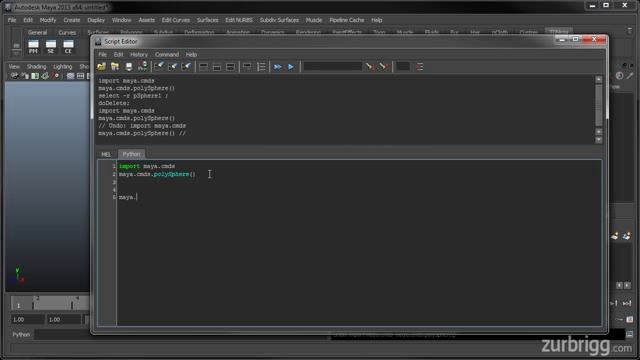Show only the history pane
The image size is (640, 360).
[203, 67]
